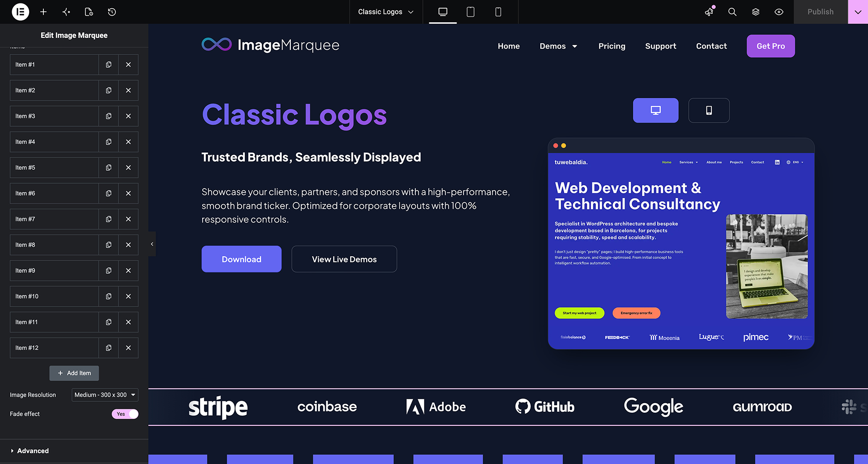The width and height of the screenshot is (868, 464).
Task: Open the Publish options arrow
Action: point(858,12)
